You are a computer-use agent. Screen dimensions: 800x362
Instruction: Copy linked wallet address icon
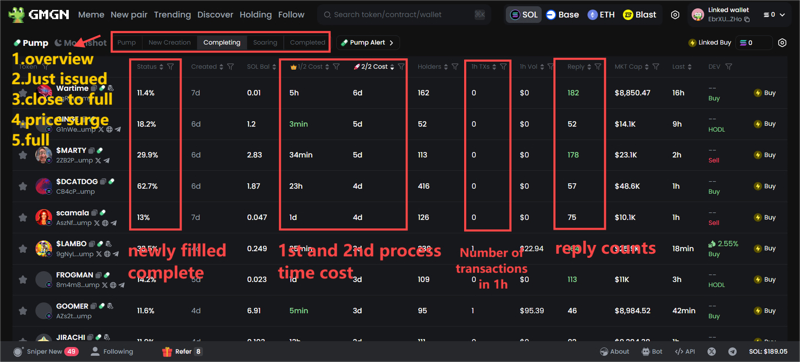tap(747, 19)
